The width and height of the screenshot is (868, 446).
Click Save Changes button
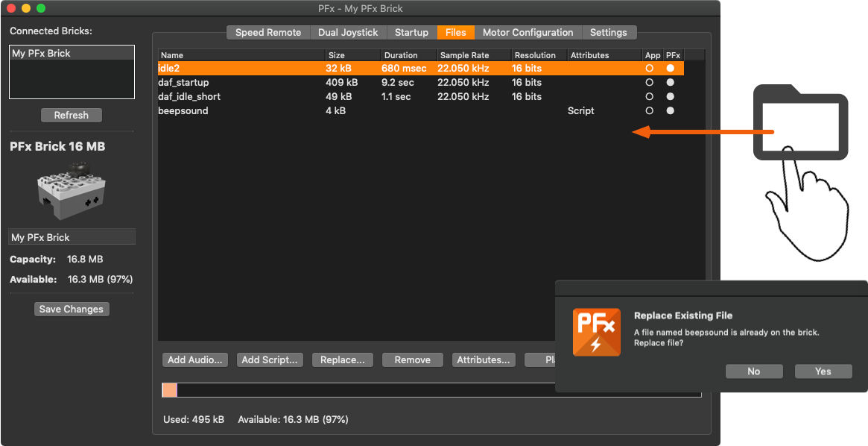coord(72,310)
